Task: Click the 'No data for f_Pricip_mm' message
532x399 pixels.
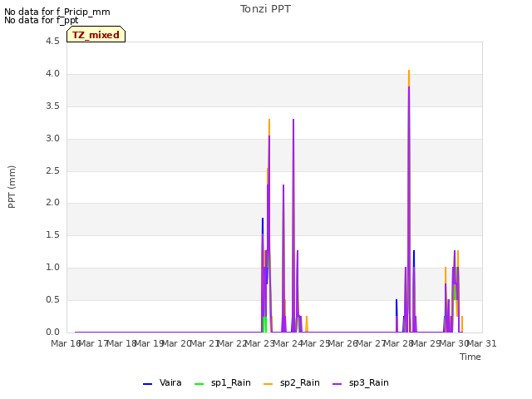Action: [x=57, y=12]
